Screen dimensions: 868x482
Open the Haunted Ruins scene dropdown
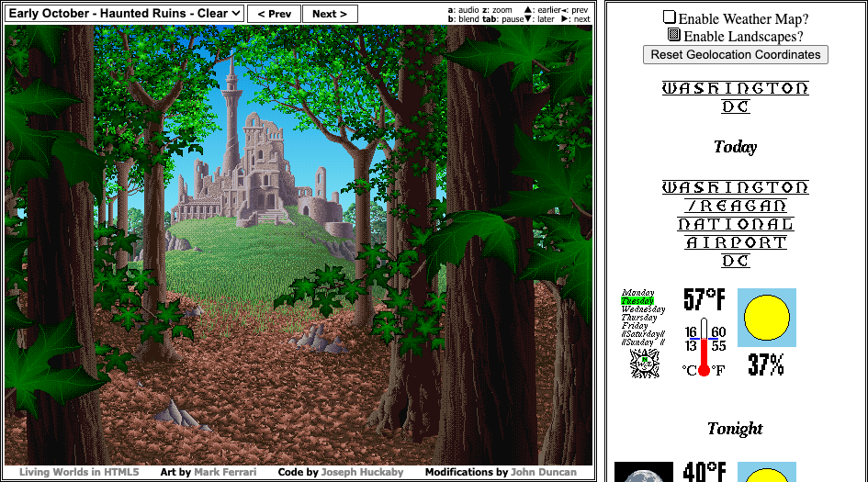(x=125, y=14)
